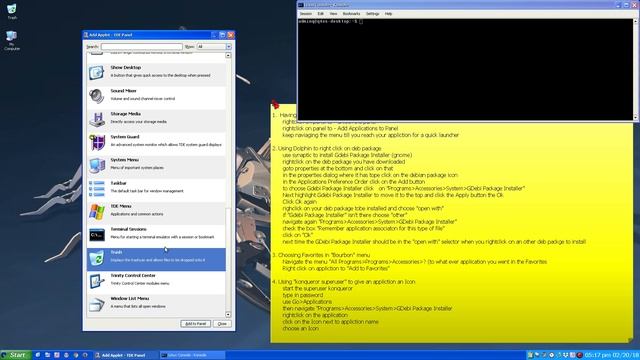640x360 pixels.
Task: Select the Taskbar entry text
Action: tap(118, 183)
